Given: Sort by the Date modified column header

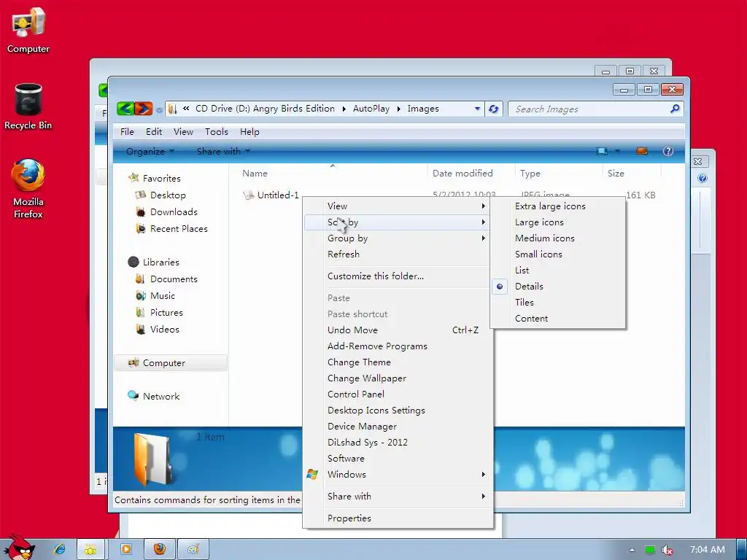Looking at the screenshot, I should click(x=471, y=174).
